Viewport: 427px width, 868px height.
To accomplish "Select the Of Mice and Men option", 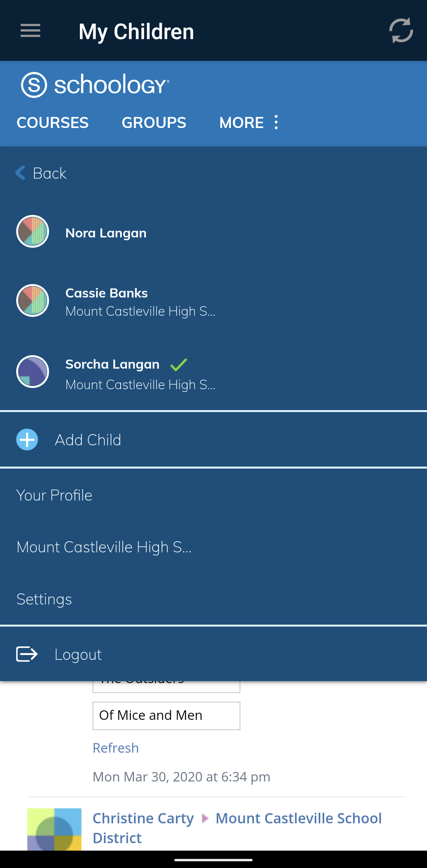I will tap(166, 715).
